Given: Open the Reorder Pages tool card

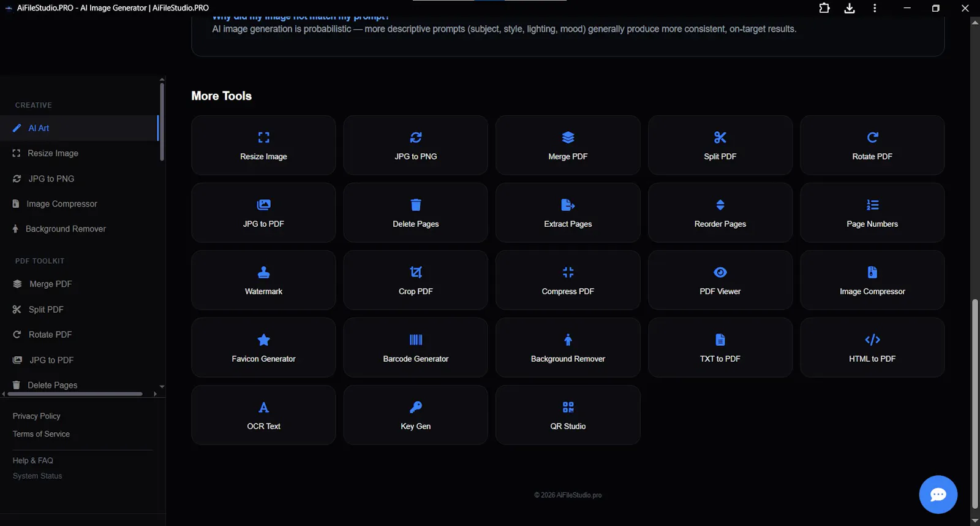Looking at the screenshot, I should coord(720,213).
